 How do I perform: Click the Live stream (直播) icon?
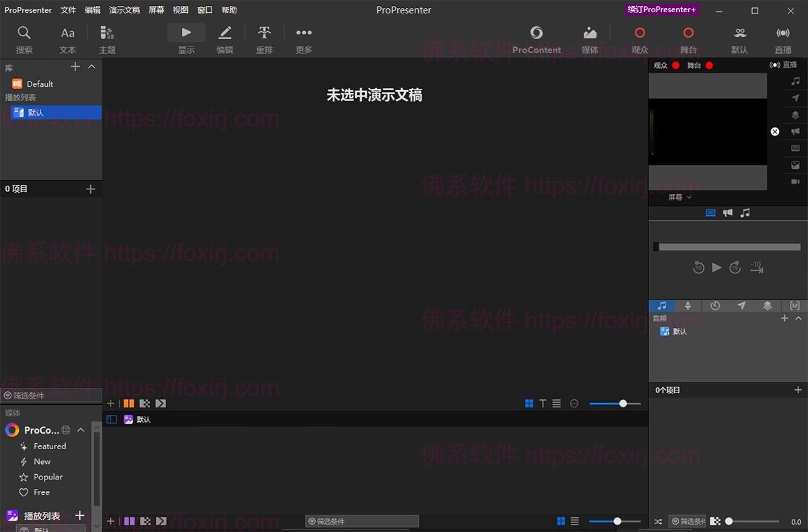[782, 39]
